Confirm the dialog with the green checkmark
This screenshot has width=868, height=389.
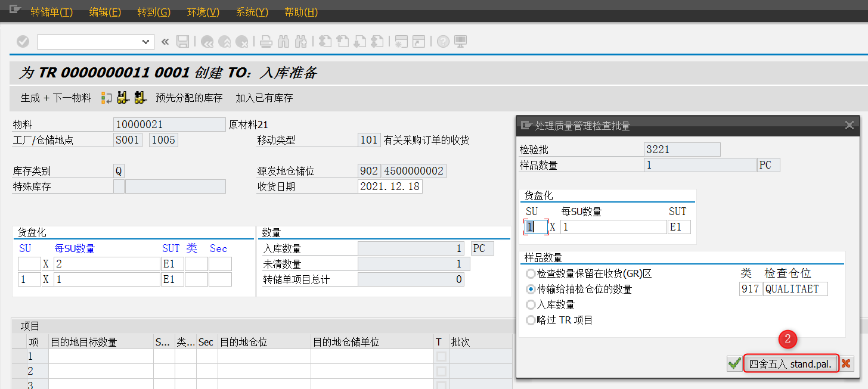click(x=734, y=363)
